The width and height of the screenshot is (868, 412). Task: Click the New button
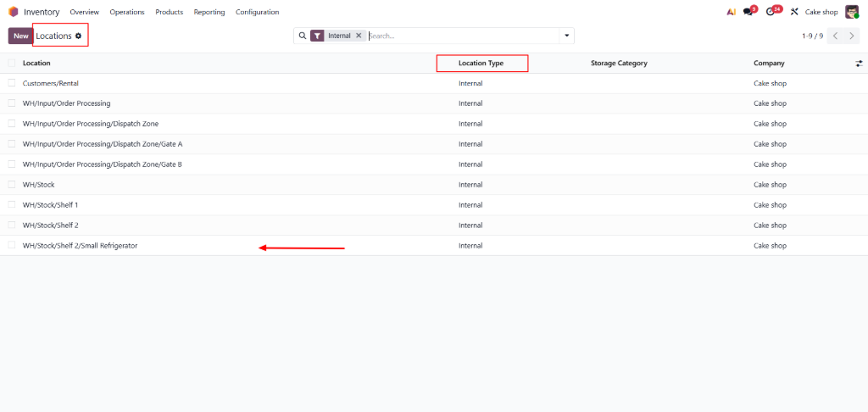(20, 36)
